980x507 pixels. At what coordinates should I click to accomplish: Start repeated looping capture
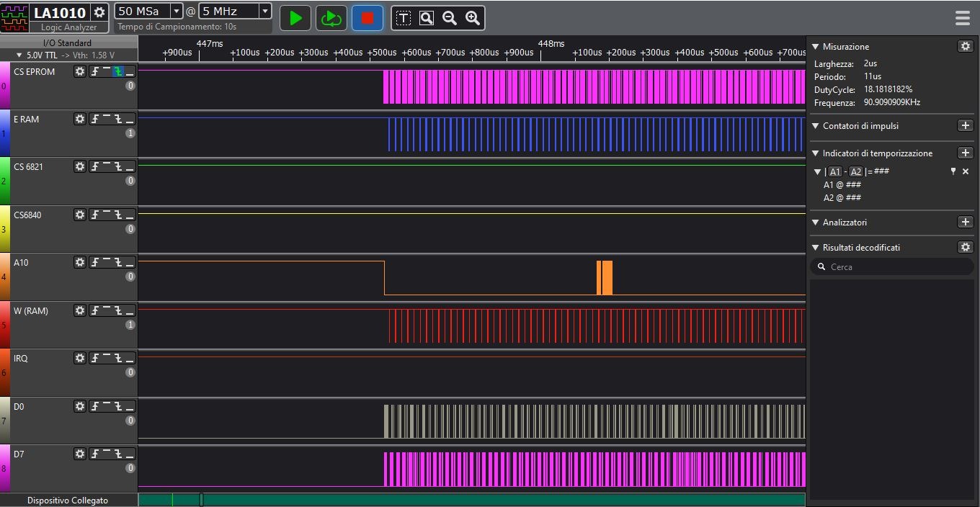click(x=331, y=18)
